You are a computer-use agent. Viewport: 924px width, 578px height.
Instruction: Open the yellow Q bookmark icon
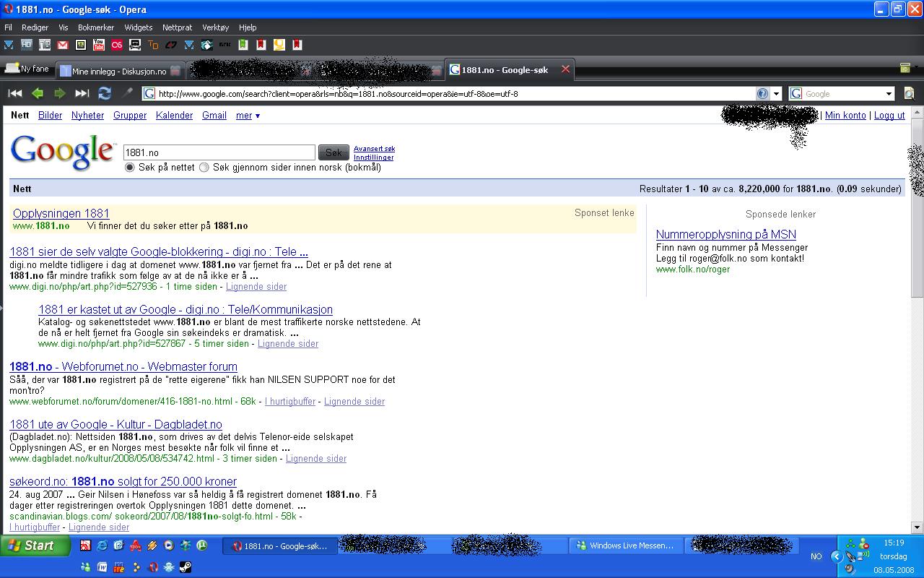[279, 45]
